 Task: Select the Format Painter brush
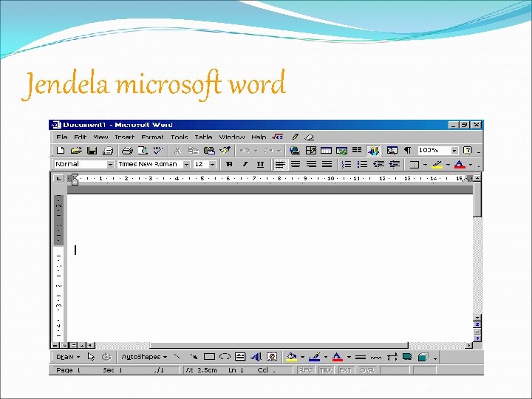pos(225,150)
